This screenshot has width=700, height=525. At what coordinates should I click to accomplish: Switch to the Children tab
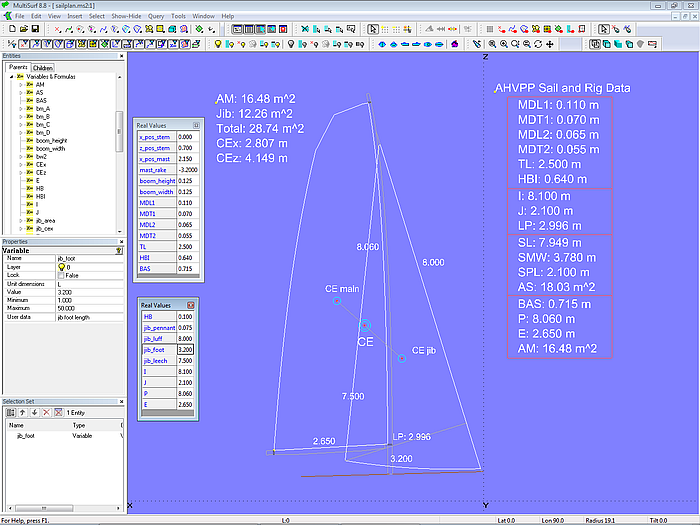point(42,68)
